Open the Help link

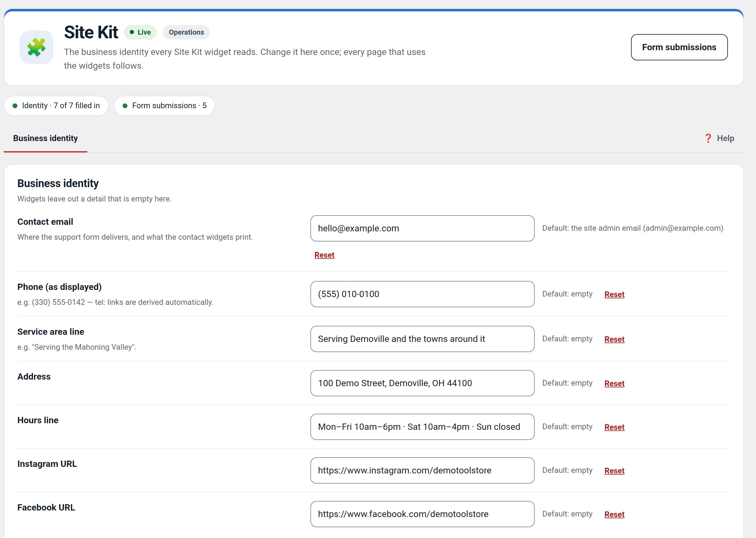point(719,138)
